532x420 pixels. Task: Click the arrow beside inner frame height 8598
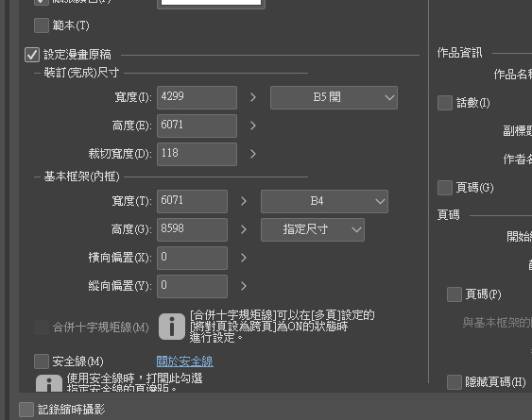coord(244,230)
